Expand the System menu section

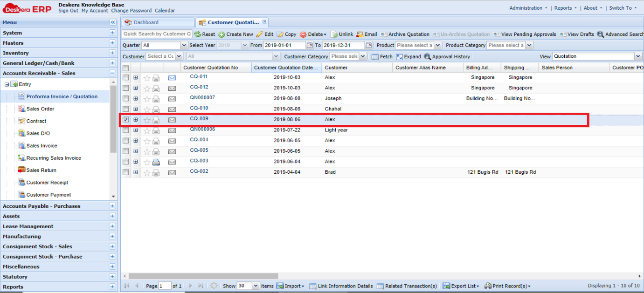112,33
